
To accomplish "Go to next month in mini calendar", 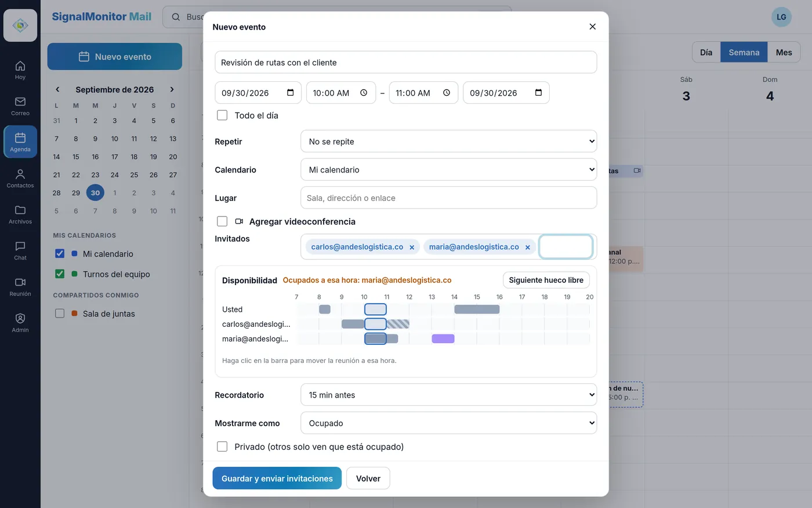I will pos(172,89).
